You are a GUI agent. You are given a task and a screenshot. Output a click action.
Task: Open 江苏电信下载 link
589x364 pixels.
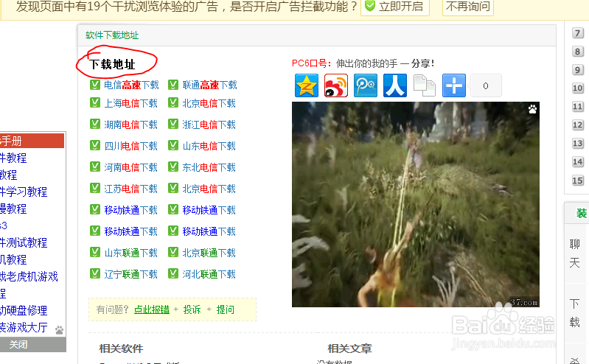[x=130, y=189]
